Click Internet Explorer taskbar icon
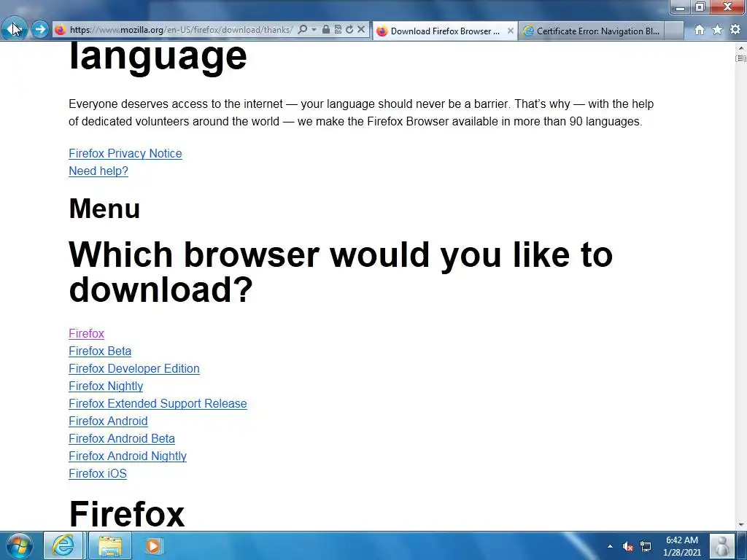Screen dimensions: 747x560 point(63,545)
